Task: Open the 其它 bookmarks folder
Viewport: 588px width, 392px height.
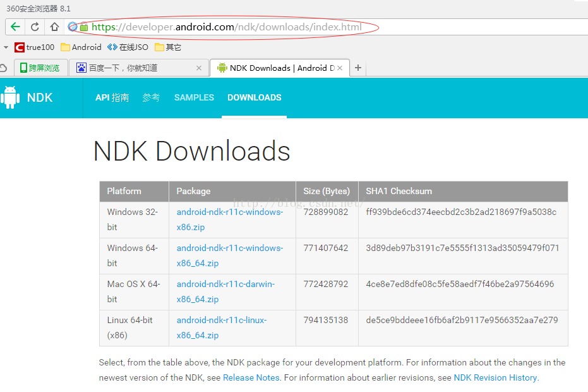Action: pyautogui.click(x=168, y=47)
